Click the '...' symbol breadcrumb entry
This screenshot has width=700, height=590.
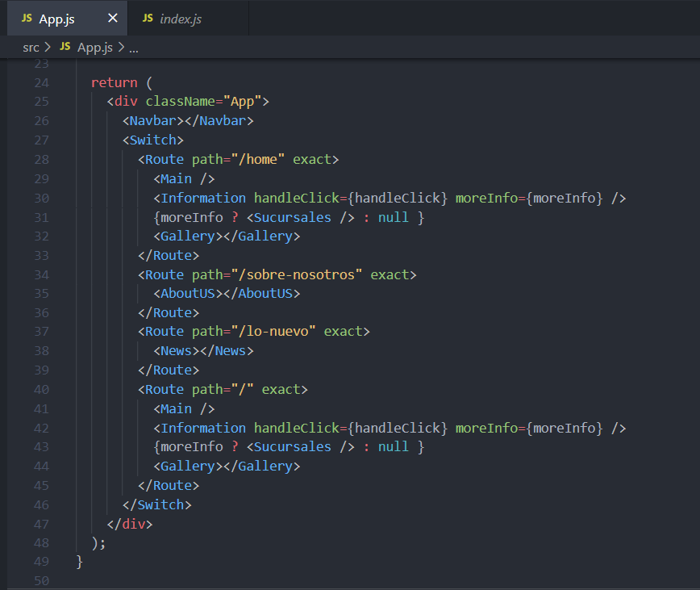(133, 47)
